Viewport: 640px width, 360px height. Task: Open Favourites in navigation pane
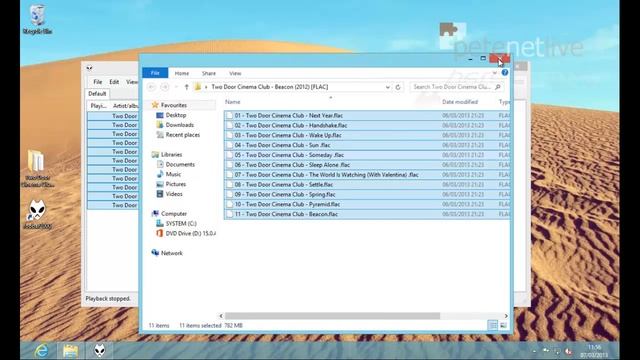click(x=169, y=105)
